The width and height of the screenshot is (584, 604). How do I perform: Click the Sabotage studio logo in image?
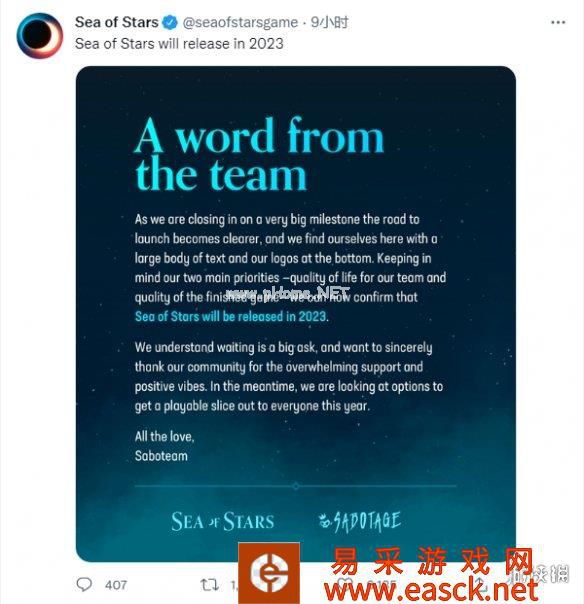click(360, 522)
